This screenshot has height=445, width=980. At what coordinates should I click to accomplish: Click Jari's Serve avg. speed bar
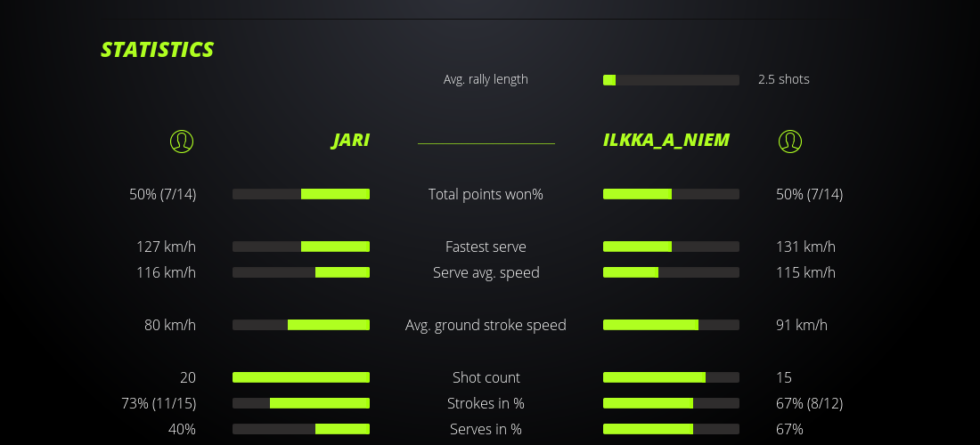301,272
